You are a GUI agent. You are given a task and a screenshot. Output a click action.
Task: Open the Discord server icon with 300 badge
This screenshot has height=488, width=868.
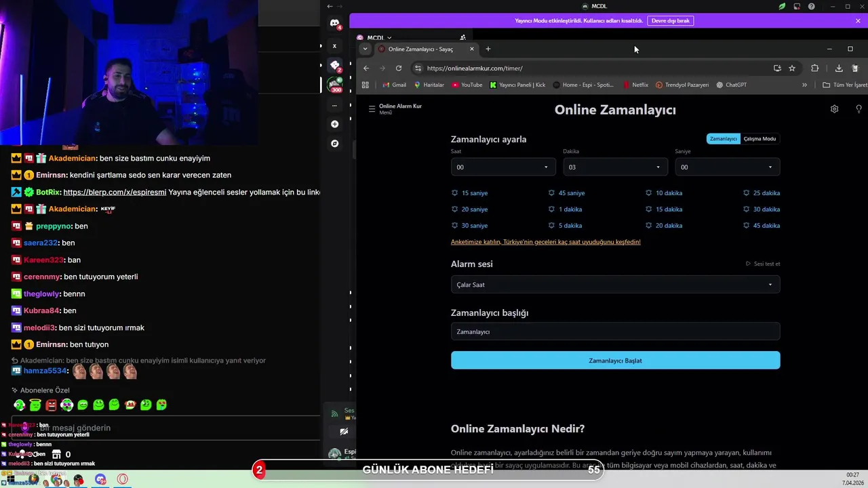334,85
